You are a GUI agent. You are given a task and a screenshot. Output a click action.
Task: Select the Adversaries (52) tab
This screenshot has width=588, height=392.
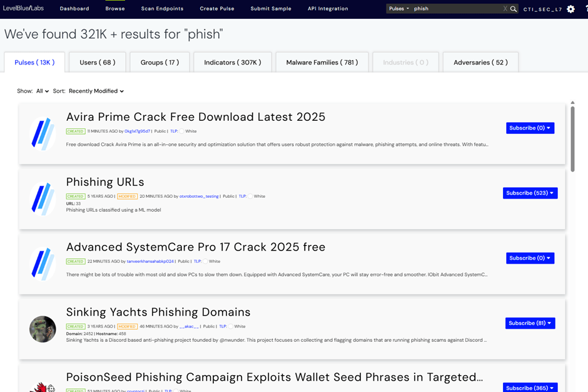pyautogui.click(x=480, y=63)
